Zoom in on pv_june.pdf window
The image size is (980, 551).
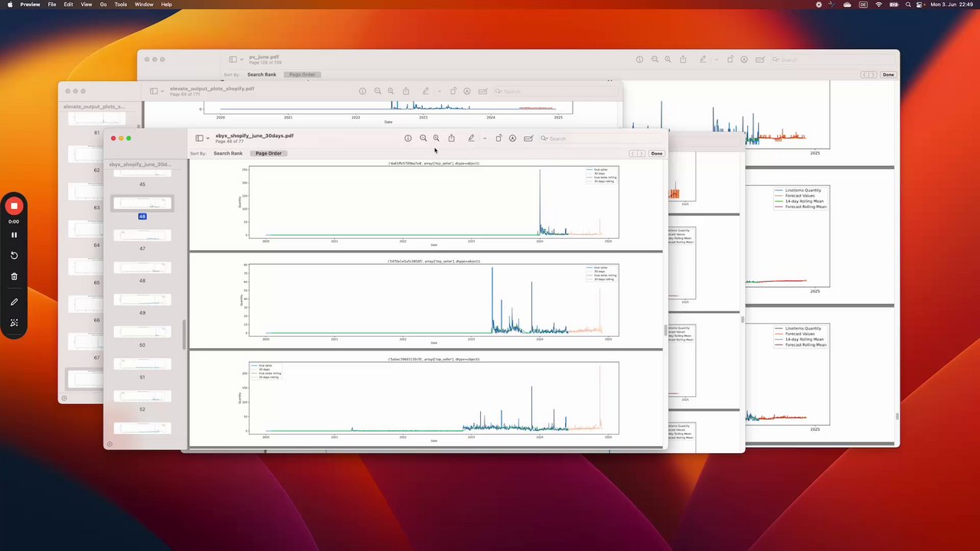(668, 60)
